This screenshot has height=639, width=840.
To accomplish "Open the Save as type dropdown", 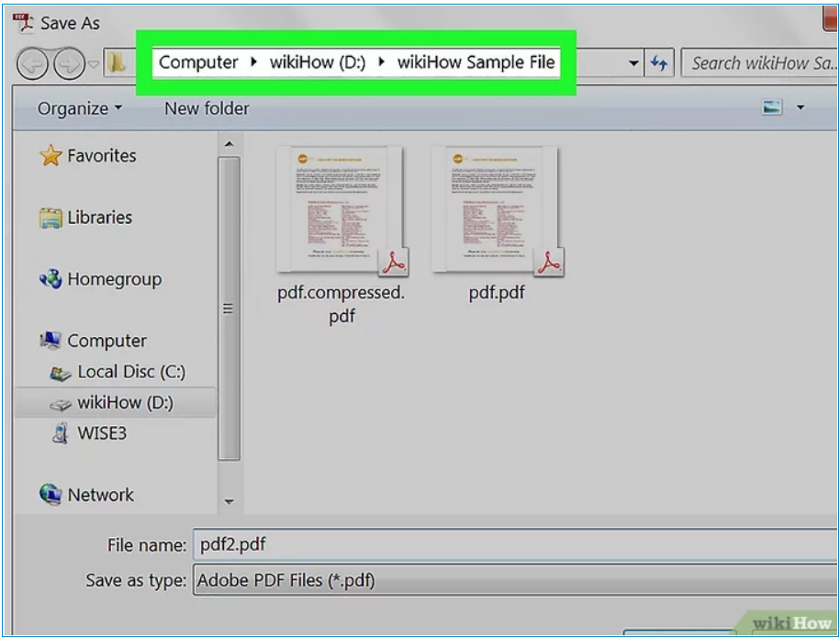I will click(x=515, y=580).
